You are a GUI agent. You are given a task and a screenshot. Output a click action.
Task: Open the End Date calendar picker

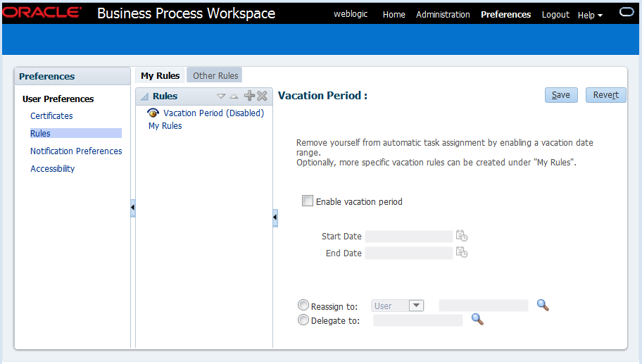click(462, 253)
